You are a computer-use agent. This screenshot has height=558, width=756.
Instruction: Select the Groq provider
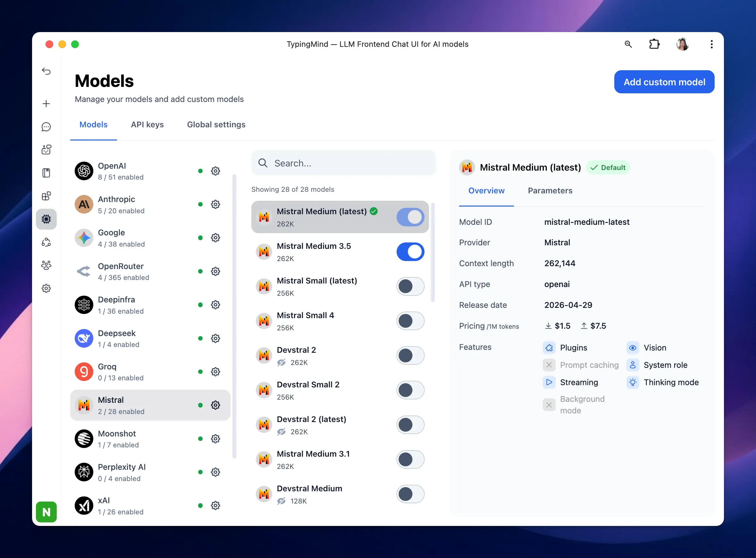pyautogui.click(x=150, y=372)
